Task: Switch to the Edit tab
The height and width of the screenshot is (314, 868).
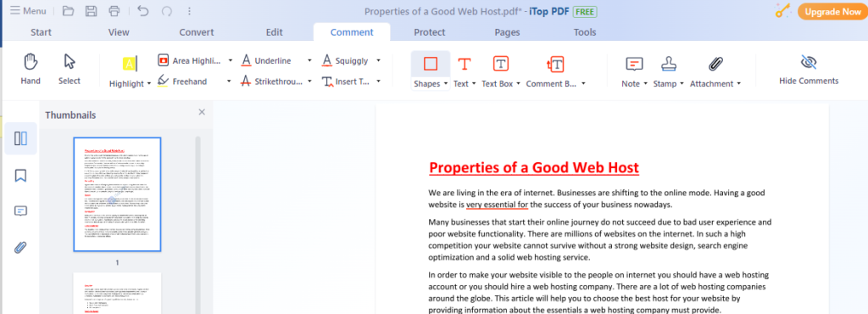Action: [x=274, y=32]
